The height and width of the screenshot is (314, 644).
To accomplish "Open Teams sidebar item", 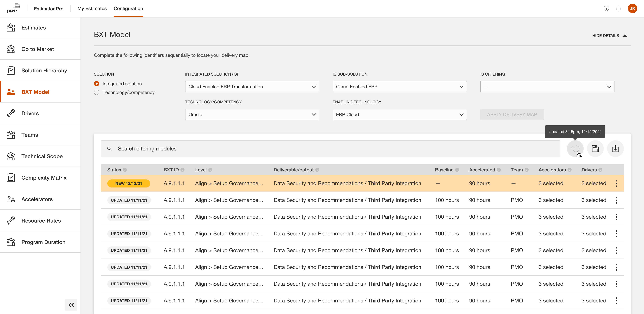I will click(40, 135).
